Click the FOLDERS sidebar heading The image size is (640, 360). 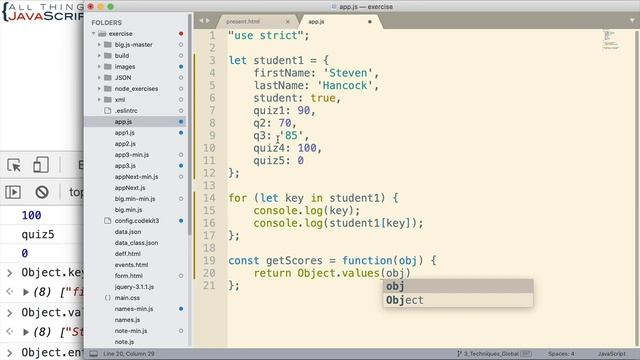(x=107, y=22)
